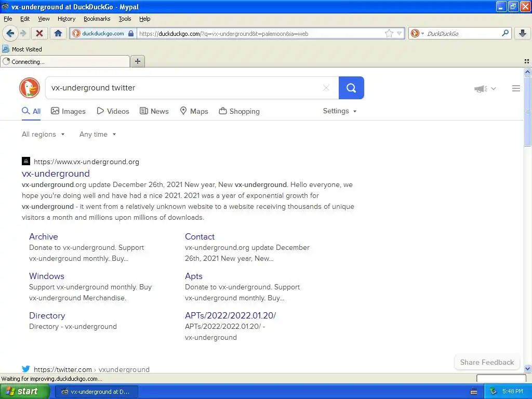Image resolution: width=532 pixels, height=399 pixels.
Task: Click the https://www.vx-underground.org URL
Action: click(x=86, y=162)
